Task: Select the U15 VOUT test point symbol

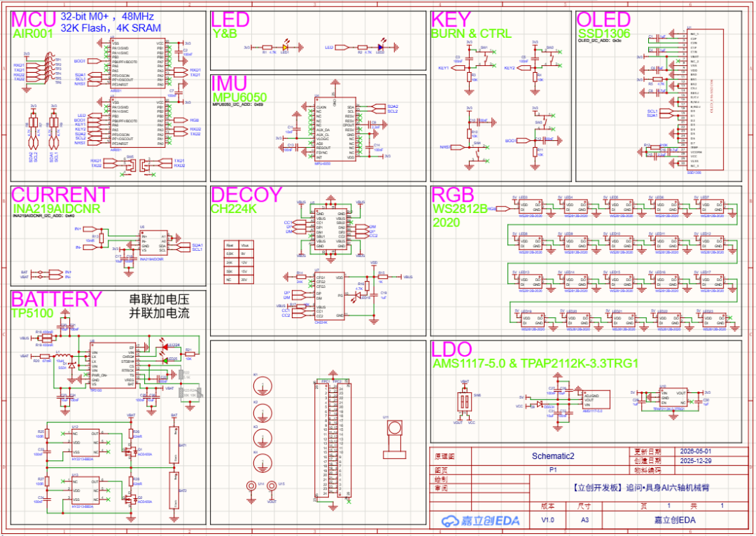Action: [272, 486]
